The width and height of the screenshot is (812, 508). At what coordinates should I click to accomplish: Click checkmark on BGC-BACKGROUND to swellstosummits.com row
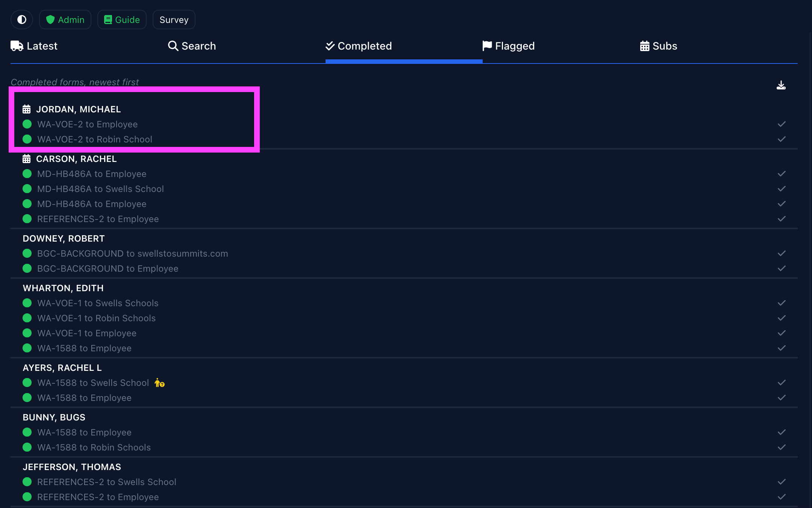point(782,254)
